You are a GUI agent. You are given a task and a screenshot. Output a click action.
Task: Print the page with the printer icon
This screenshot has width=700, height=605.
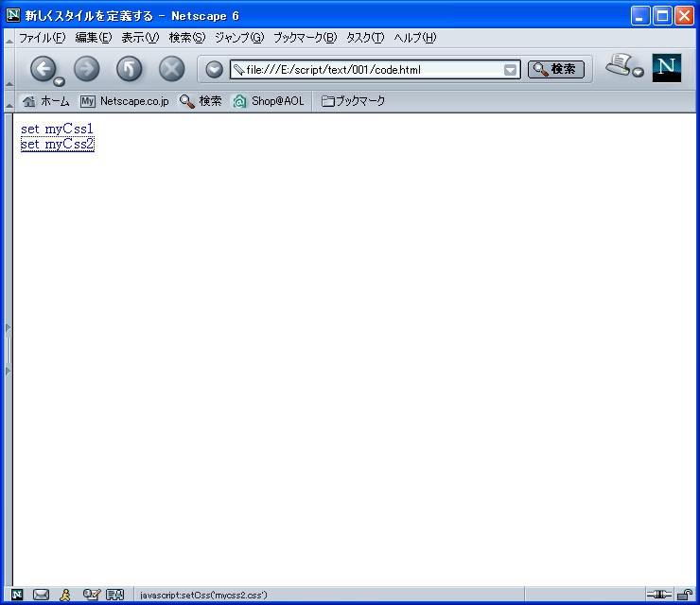(x=619, y=64)
